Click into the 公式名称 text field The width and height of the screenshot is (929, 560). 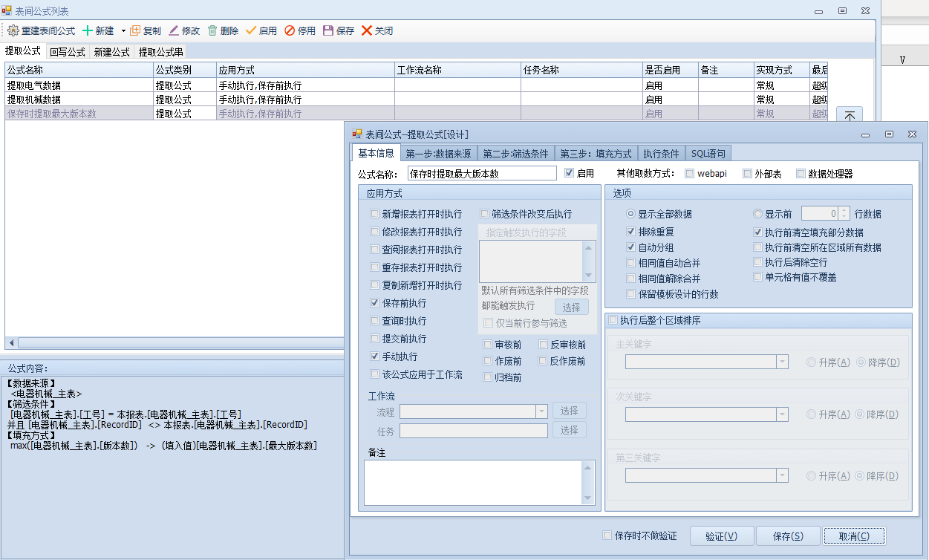coord(481,174)
